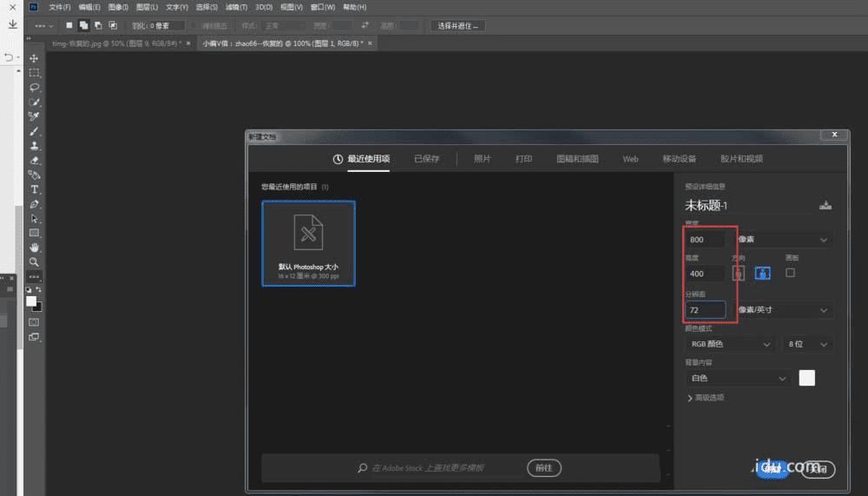Select the Rectangular Marquee tool
Screen dimensions: 868x496
coord(34,73)
